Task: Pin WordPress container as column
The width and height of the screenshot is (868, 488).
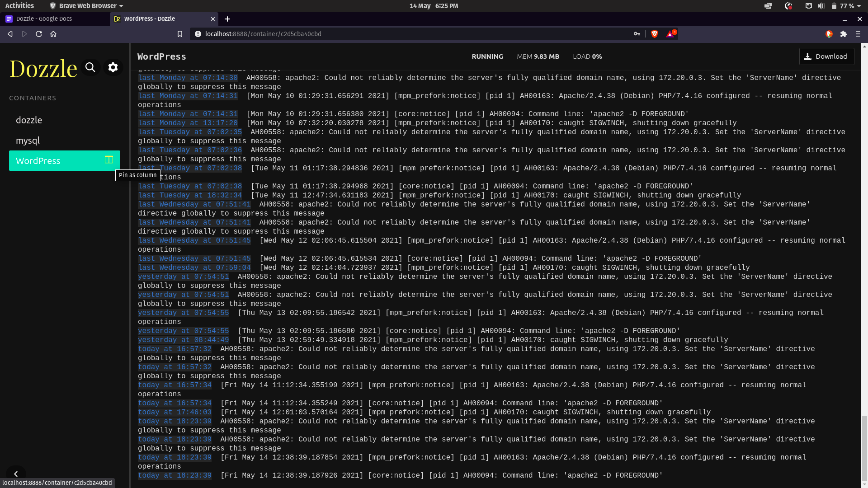Action: click(108, 160)
